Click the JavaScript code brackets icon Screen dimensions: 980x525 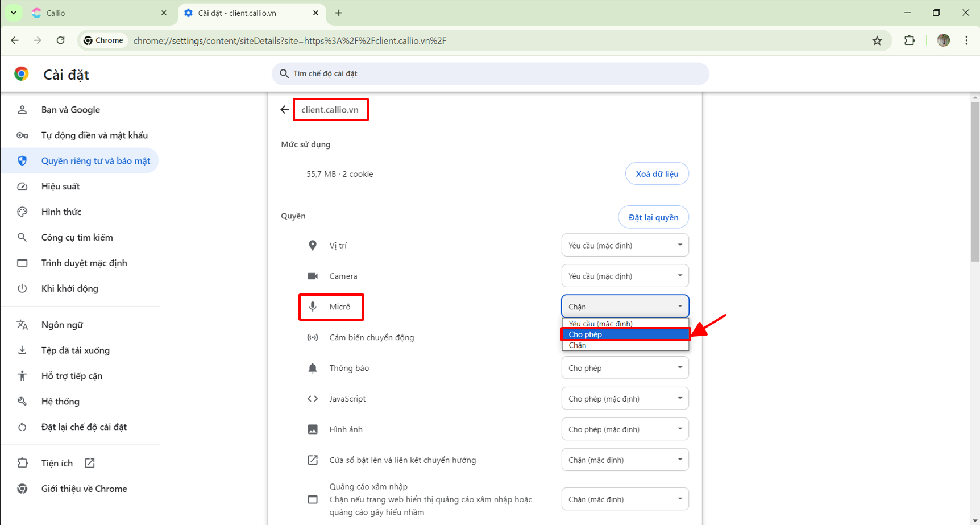tap(313, 399)
